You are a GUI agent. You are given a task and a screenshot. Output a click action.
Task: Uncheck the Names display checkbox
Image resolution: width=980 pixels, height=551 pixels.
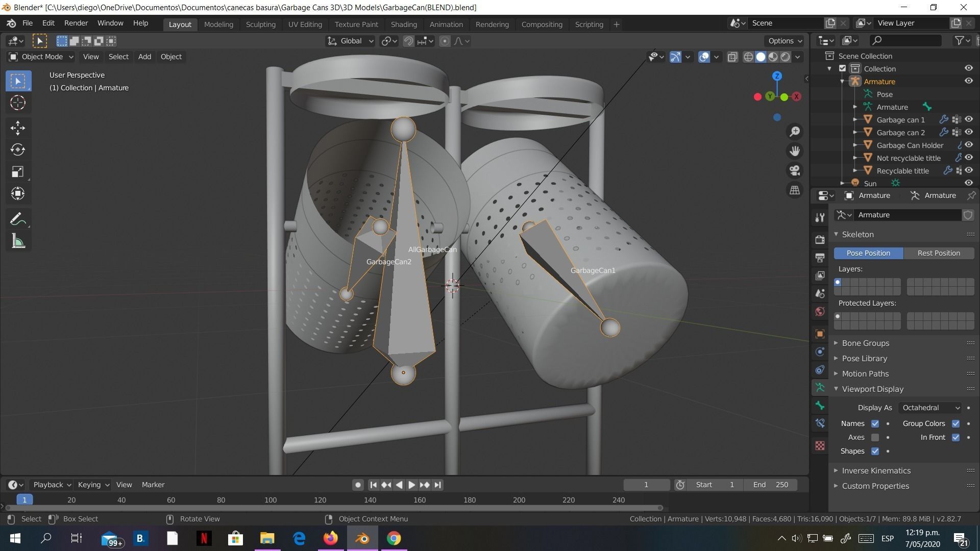coord(875,423)
